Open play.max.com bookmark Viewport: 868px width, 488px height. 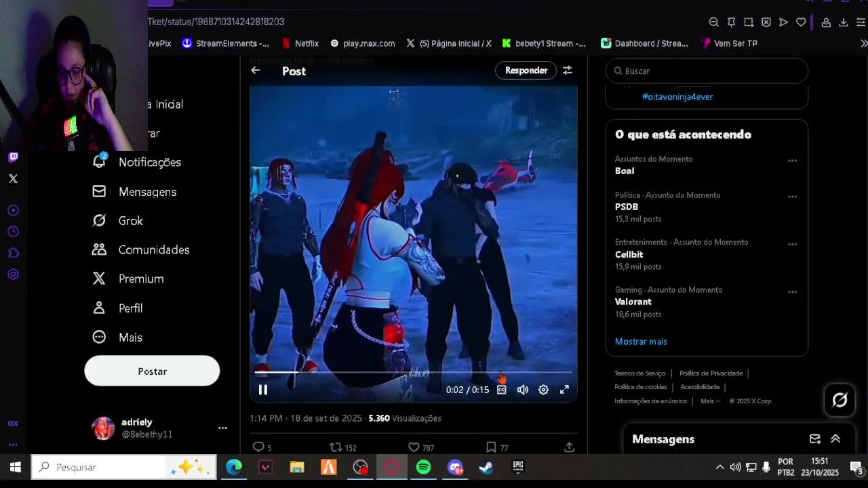pyautogui.click(x=362, y=43)
